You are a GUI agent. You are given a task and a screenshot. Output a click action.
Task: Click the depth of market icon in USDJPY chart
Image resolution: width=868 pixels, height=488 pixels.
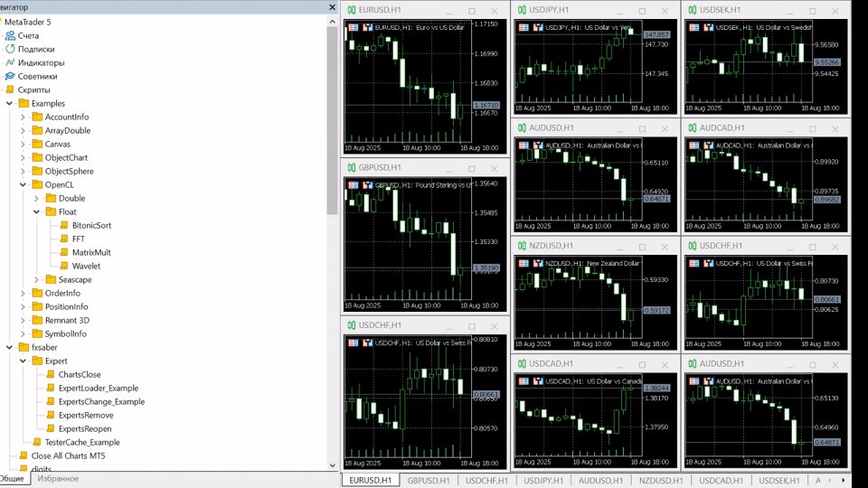[x=524, y=27]
